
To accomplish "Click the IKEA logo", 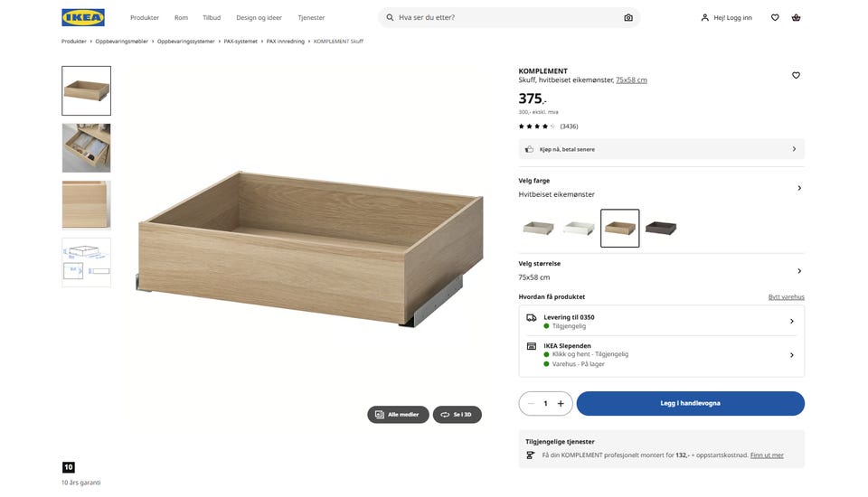I will [82, 17].
